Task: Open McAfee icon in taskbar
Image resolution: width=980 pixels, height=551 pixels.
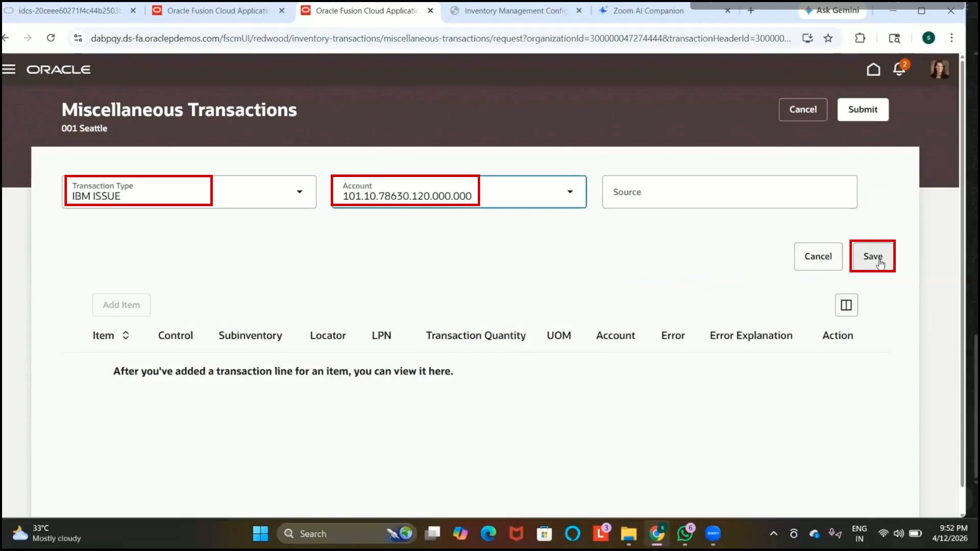Action: point(517,534)
